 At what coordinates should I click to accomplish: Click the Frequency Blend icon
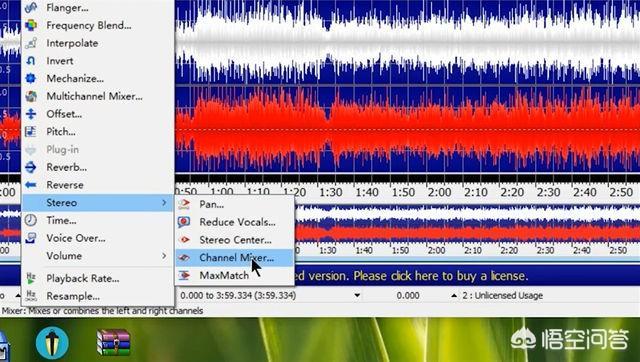tap(31, 25)
